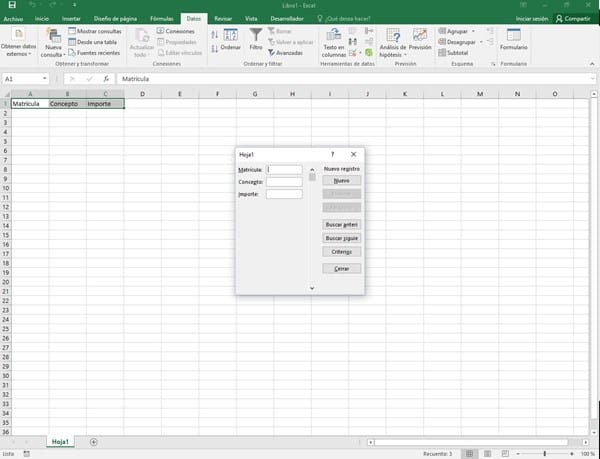Click the add new sheet plus icon
Viewport: 600px width, 459px height.
click(x=94, y=441)
